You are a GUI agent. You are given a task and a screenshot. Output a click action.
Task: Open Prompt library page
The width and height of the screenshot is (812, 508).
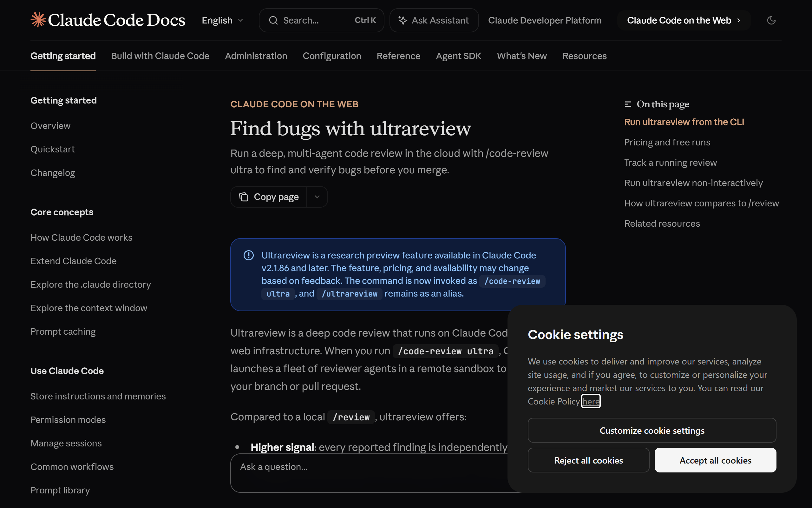60,490
